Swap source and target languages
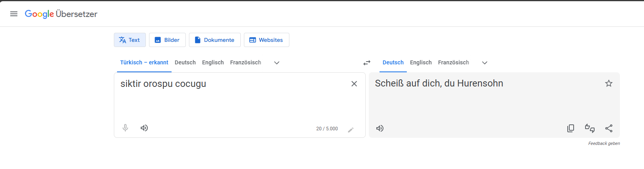The width and height of the screenshot is (644, 169). 367,63
